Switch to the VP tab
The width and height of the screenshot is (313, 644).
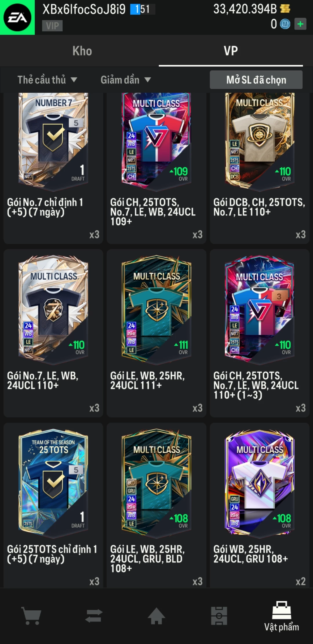pyautogui.click(x=231, y=51)
